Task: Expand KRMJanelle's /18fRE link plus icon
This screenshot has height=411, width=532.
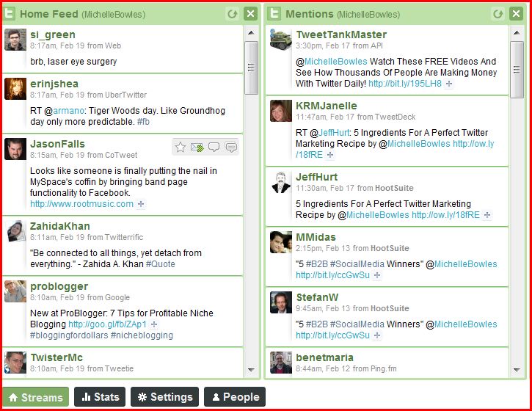Action: point(330,155)
